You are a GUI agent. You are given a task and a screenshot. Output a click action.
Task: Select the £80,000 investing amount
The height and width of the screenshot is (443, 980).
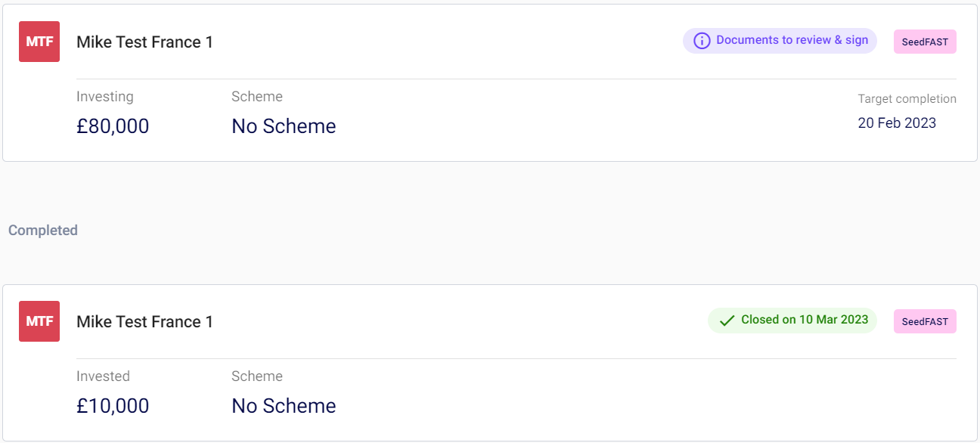tap(113, 126)
